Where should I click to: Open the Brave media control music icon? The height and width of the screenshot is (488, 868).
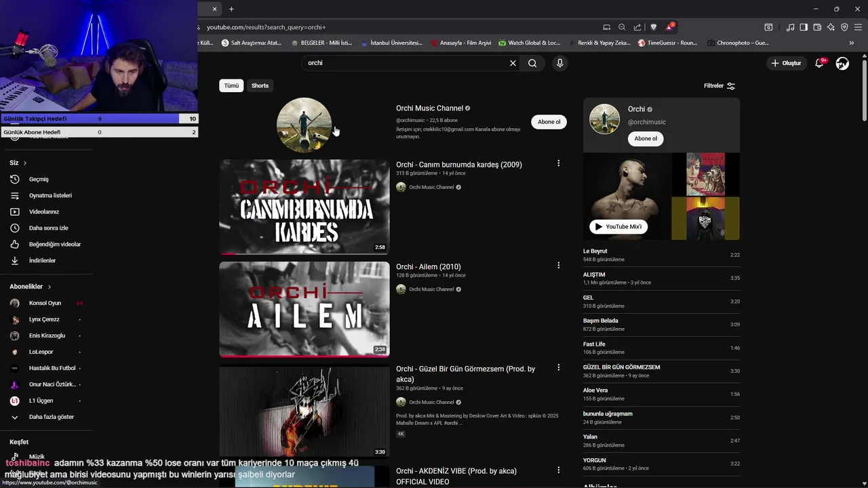tap(790, 27)
